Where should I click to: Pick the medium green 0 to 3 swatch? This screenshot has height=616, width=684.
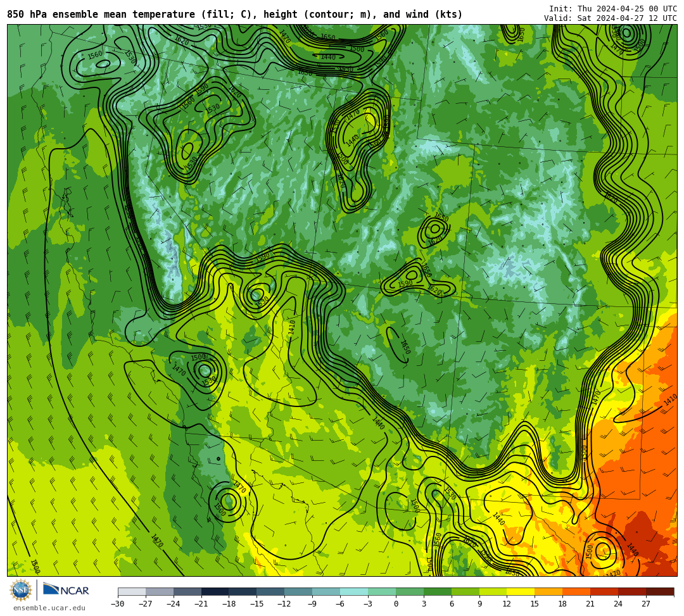coord(410,591)
